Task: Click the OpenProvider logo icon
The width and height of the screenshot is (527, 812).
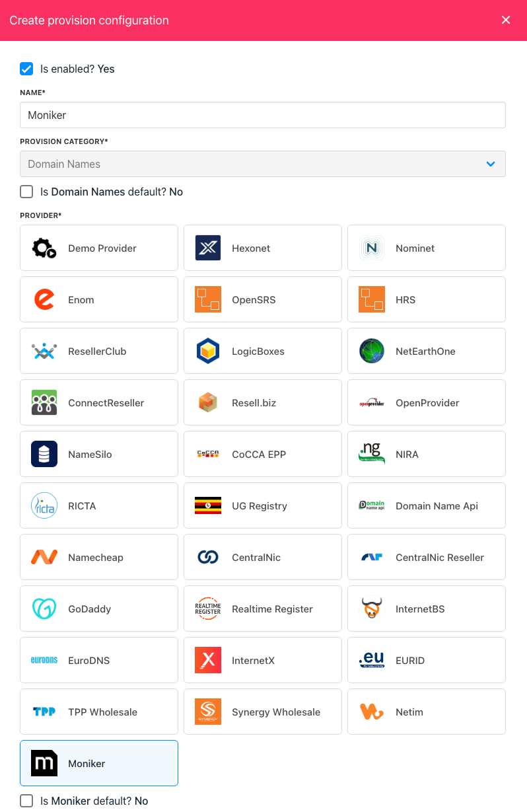Action: [372, 402]
